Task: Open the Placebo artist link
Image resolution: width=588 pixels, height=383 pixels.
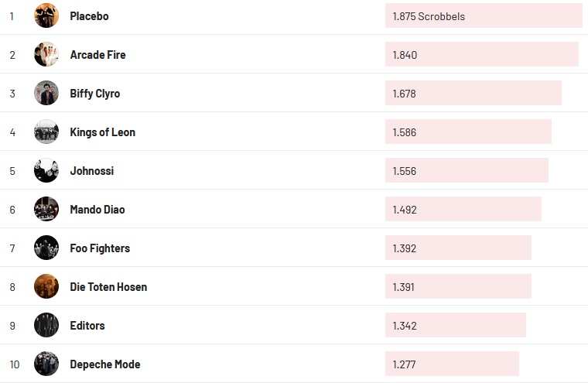Action: click(89, 16)
